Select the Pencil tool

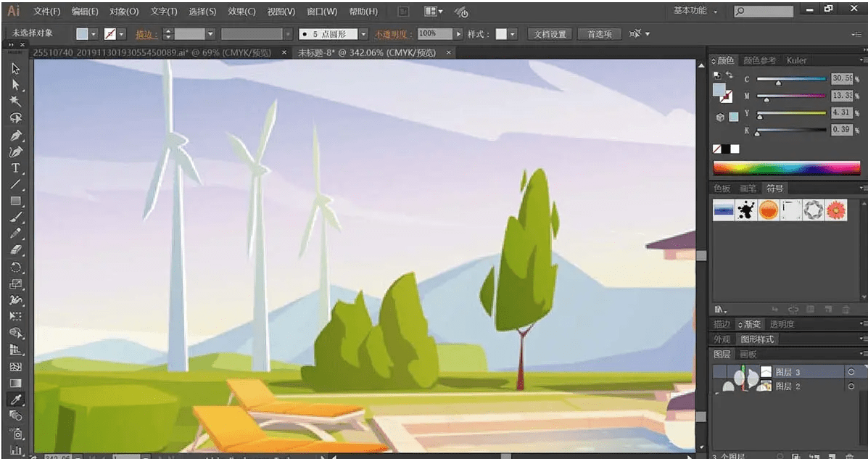(x=15, y=233)
